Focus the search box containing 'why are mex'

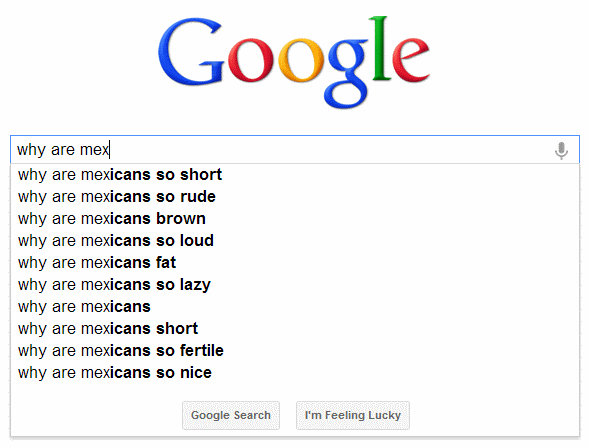coord(282,150)
